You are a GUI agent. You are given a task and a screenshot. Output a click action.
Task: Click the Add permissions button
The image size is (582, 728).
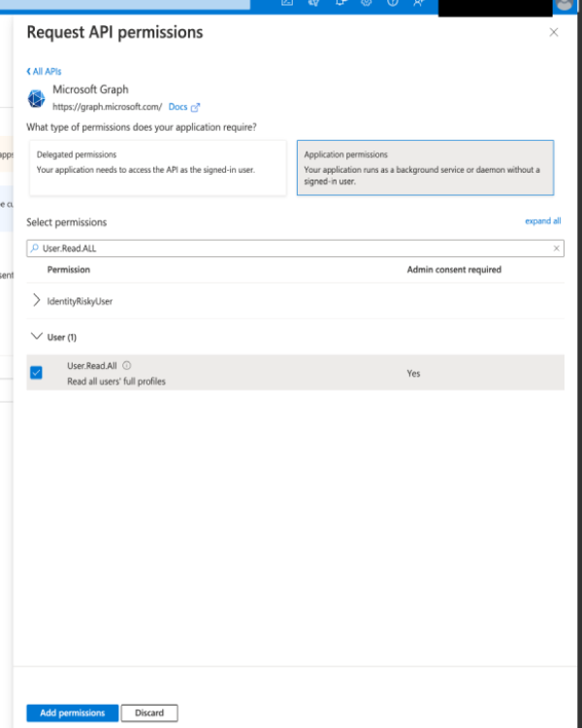(x=73, y=712)
